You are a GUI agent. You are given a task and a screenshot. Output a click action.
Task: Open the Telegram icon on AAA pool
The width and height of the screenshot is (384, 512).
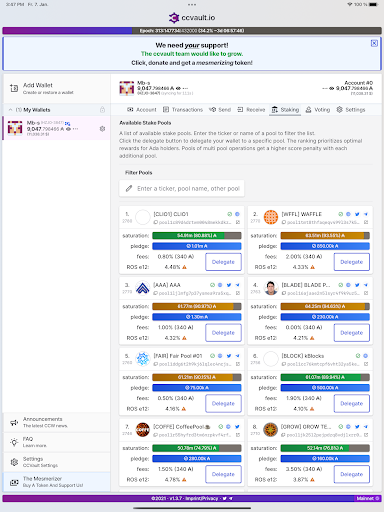(x=237, y=285)
